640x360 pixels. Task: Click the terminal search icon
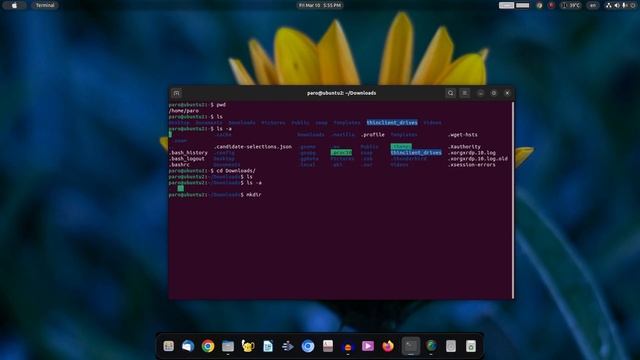pos(451,93)
